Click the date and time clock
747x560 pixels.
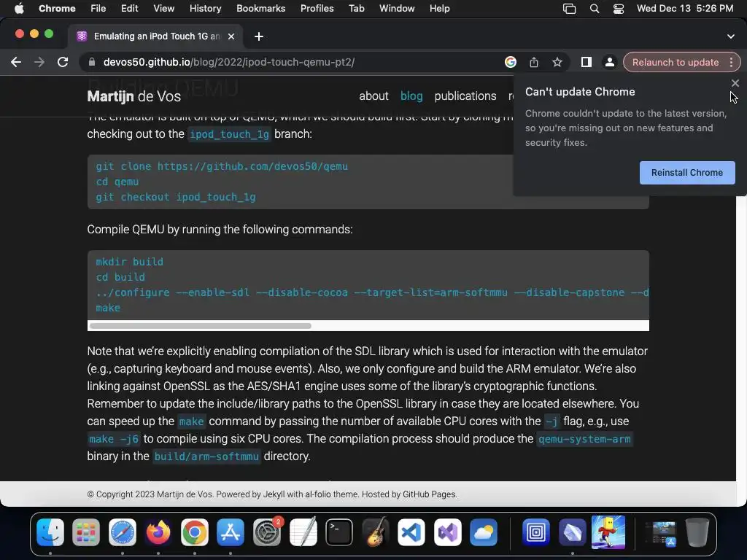685,9
